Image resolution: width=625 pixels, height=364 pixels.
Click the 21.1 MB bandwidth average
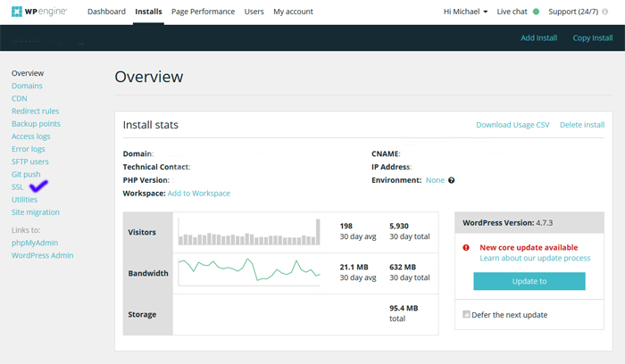[x=354, y=267]
